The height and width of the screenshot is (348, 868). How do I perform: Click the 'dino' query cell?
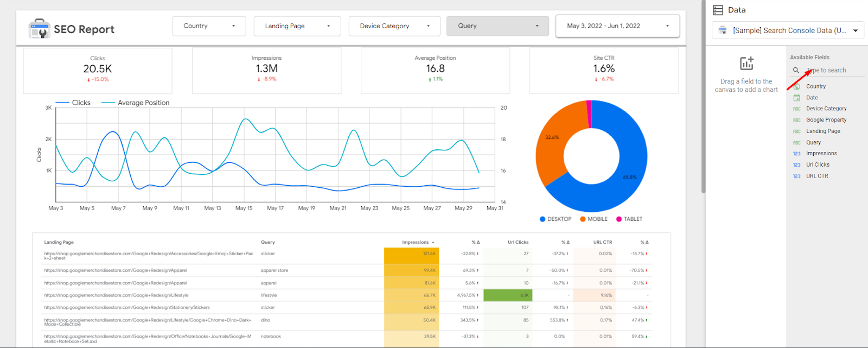(x=265, y=320)
